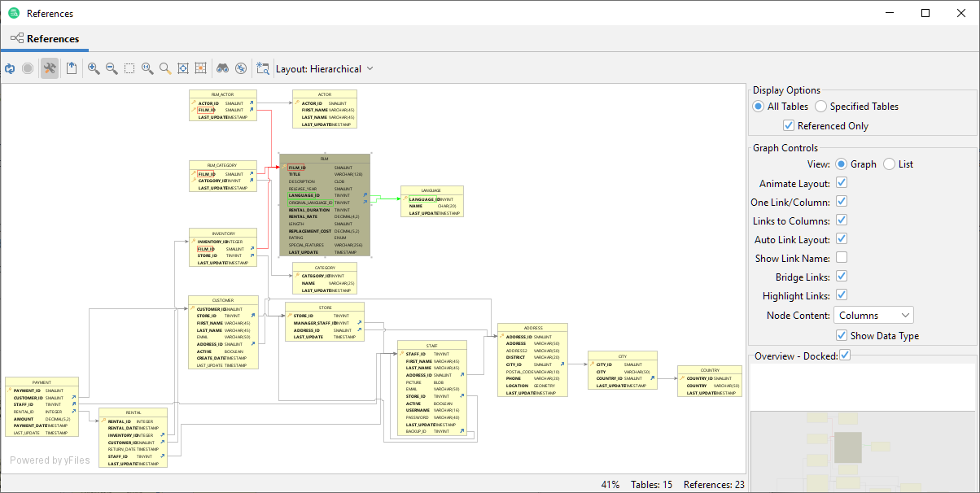Open the Layout: Hierarchical dropdown
Viewport: 980px width, 493px height.
pos(323,68)
